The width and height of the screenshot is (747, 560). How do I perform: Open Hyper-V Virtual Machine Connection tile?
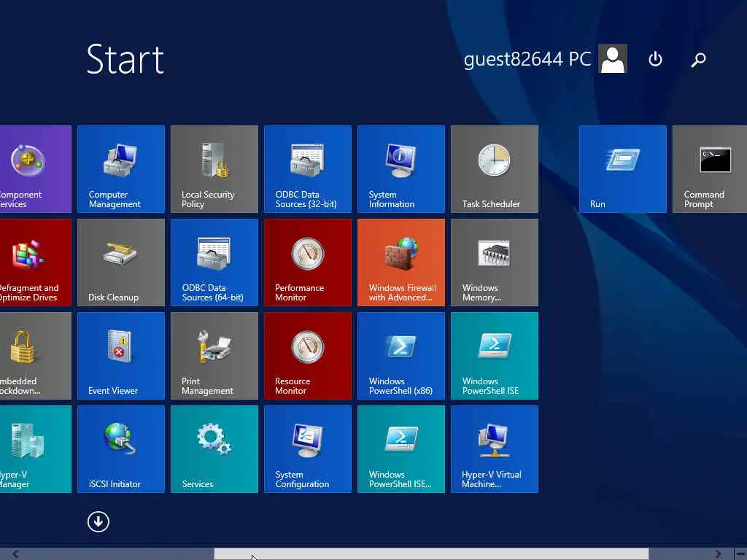tap(495, 449)
